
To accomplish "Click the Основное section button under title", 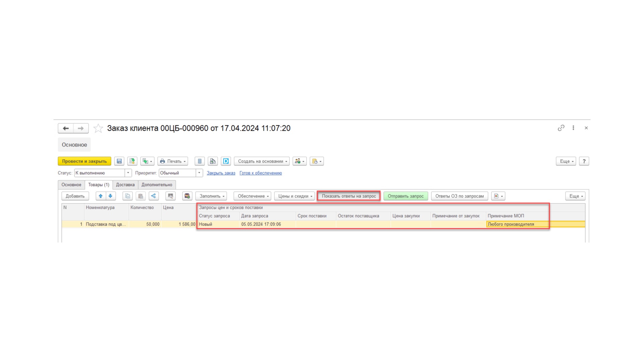I will (x=74, y=145).
